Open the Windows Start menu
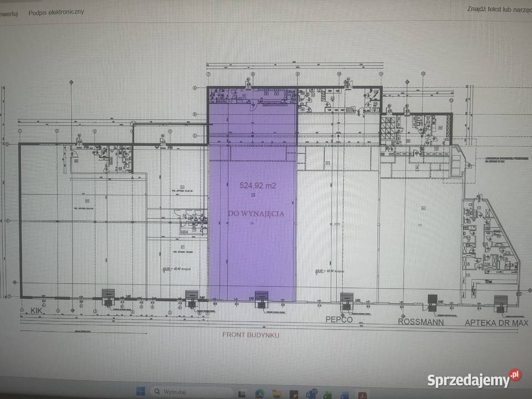Image resolution: width=532 pixels, height=399 pixels. (x=141, y=392)
